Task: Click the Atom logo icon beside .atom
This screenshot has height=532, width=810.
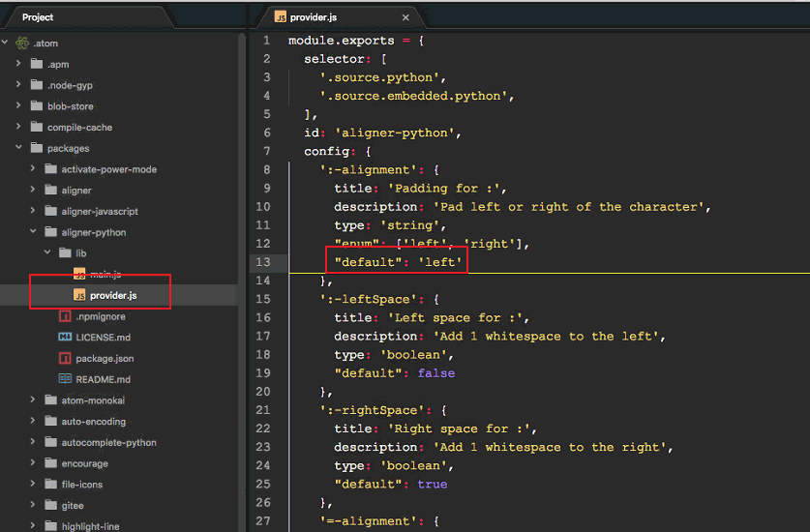Action: (21, 44)
